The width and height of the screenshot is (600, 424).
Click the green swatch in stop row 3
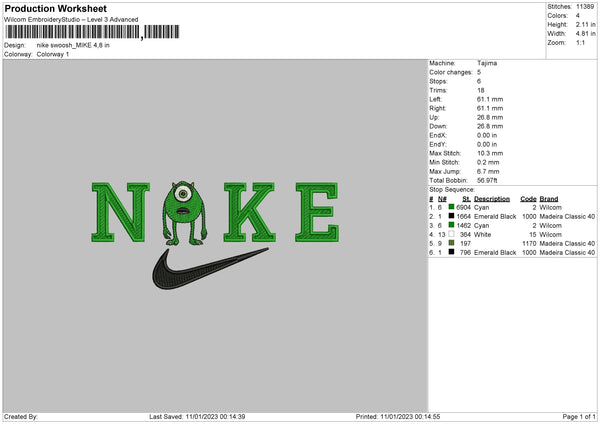[452, 225]
